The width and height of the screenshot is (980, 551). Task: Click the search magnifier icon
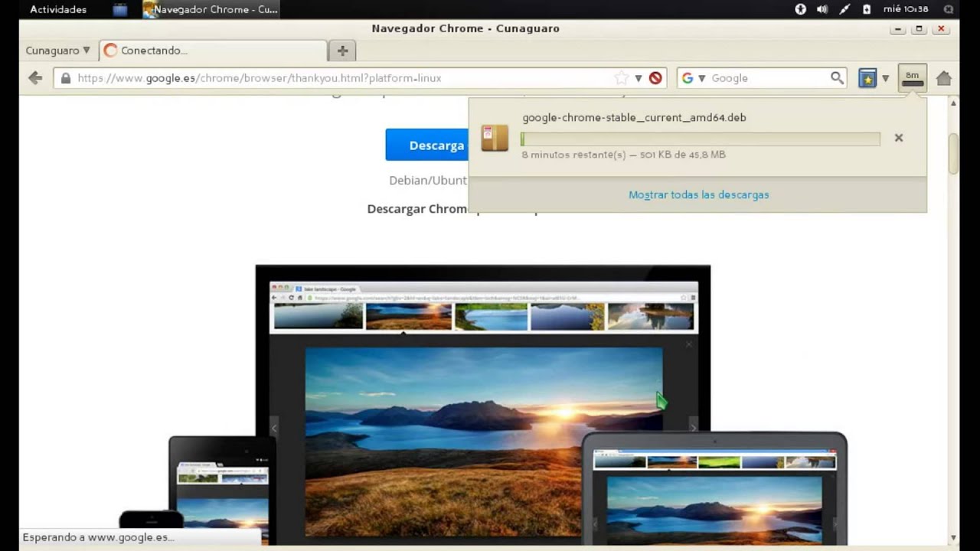pos(837,78)
